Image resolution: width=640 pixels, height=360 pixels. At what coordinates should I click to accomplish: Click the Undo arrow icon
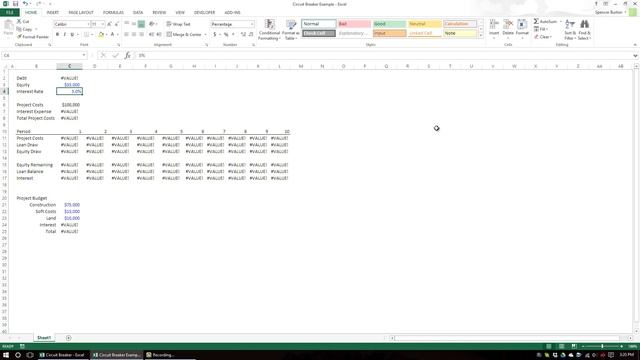point(25,4)
